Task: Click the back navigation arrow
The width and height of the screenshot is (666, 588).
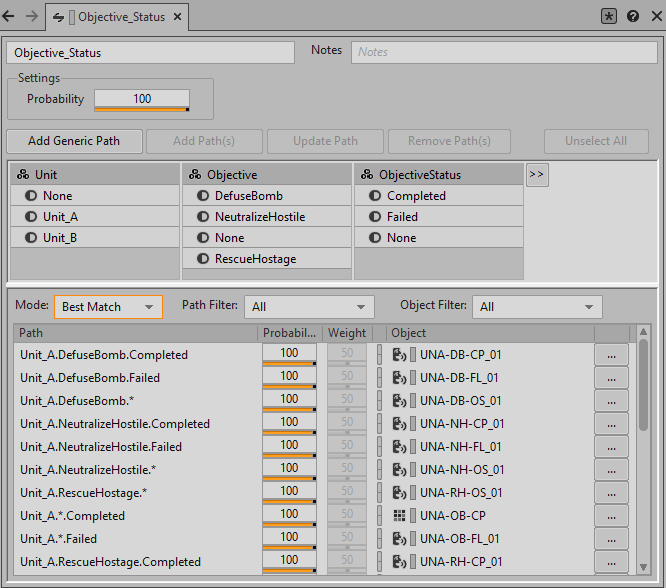Action: (10, 16)
